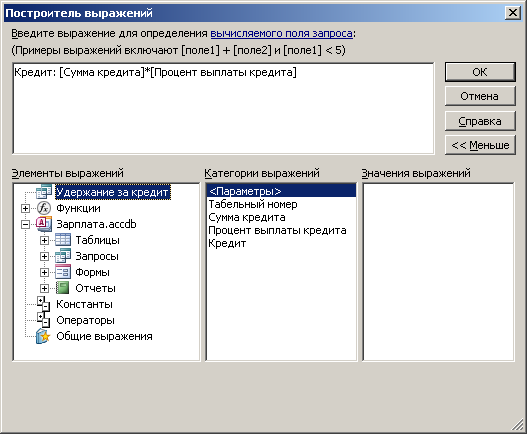This screenshot has width=527, height=434.
Task: Click the Формы forms icon
Action: [63, 272]
